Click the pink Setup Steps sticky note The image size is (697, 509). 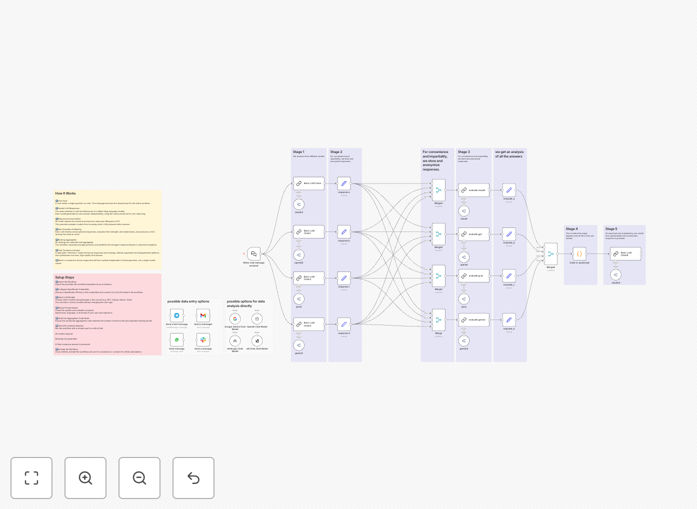(107, 314)
